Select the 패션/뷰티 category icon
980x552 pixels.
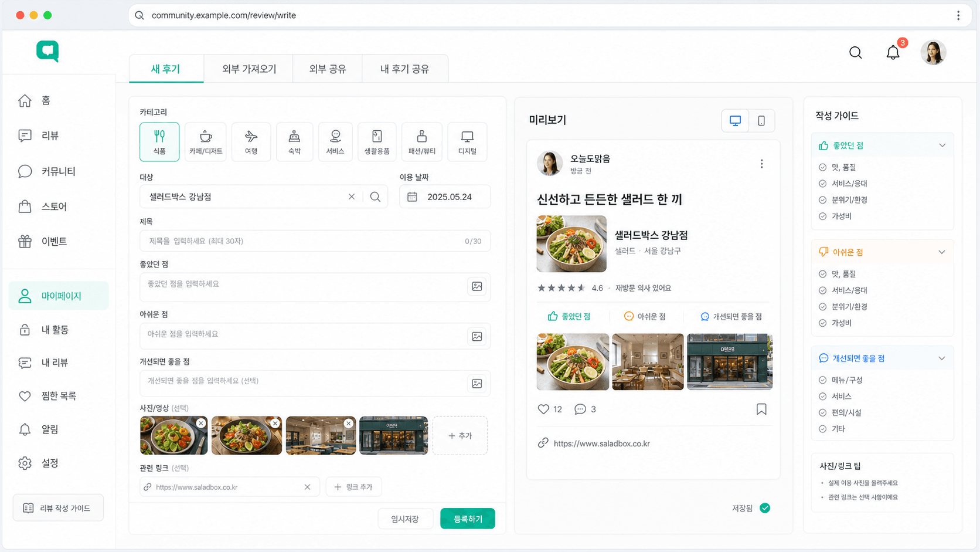tap(421, 141)
